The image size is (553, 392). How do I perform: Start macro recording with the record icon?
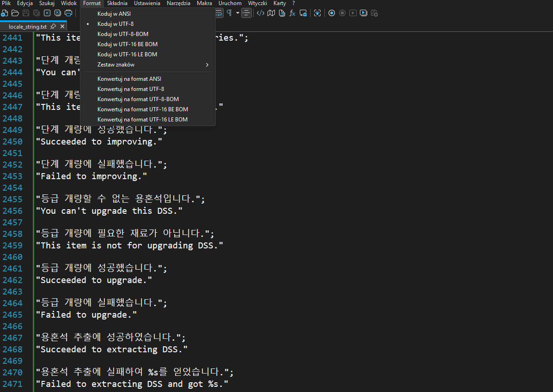click(332, 13)
